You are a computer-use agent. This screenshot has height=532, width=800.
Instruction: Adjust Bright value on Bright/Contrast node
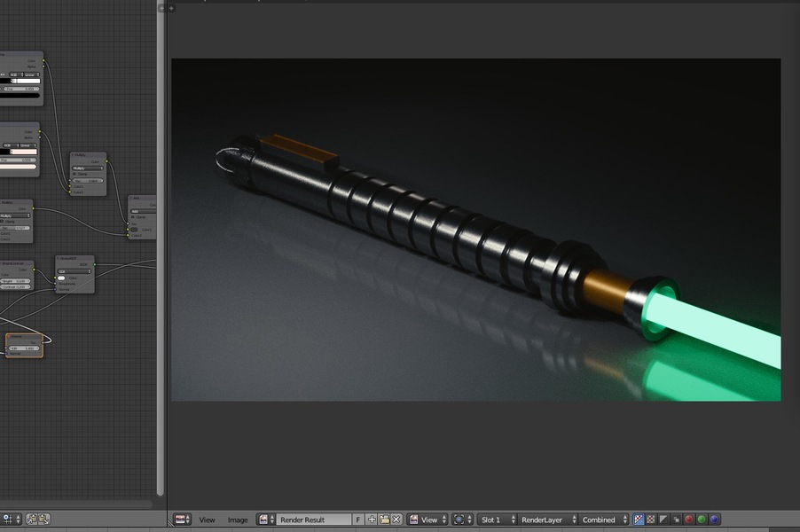coord(15,281)
